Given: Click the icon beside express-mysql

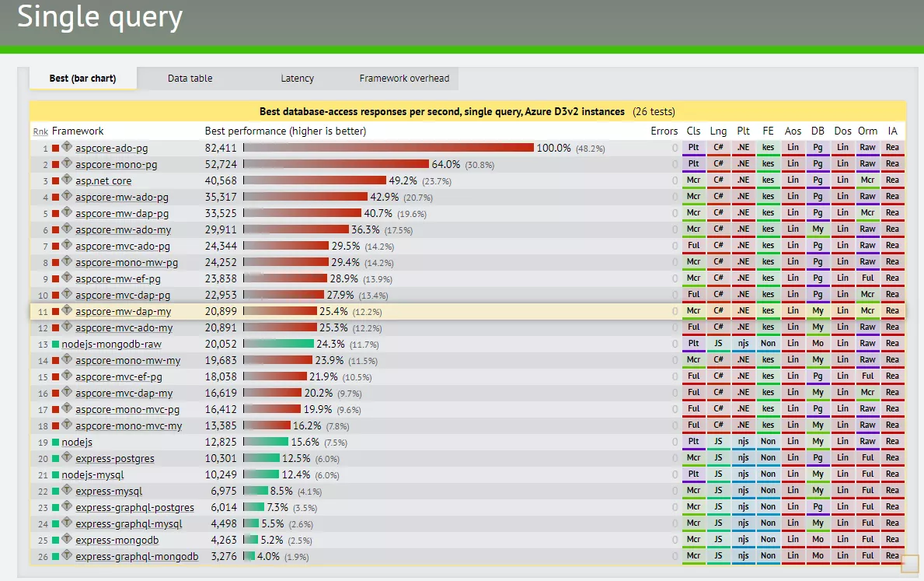Looking at the screenshot, I should pos(67,489).
